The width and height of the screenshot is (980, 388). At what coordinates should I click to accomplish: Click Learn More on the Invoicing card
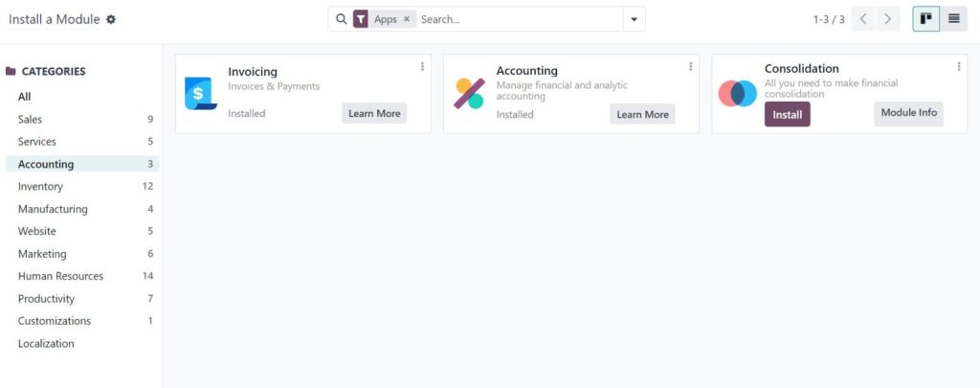pyautogui.click(x=374, y=113)
